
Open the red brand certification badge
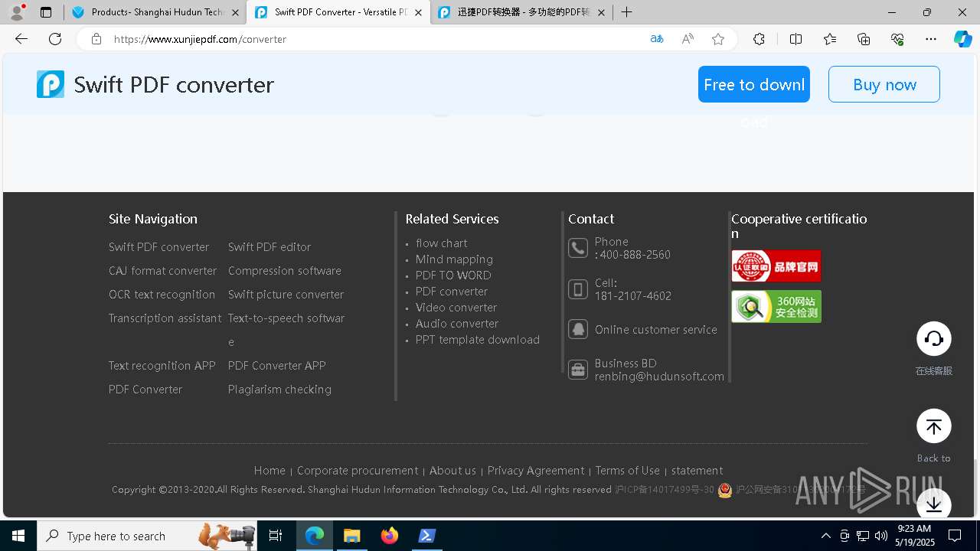tap(776, 266)
